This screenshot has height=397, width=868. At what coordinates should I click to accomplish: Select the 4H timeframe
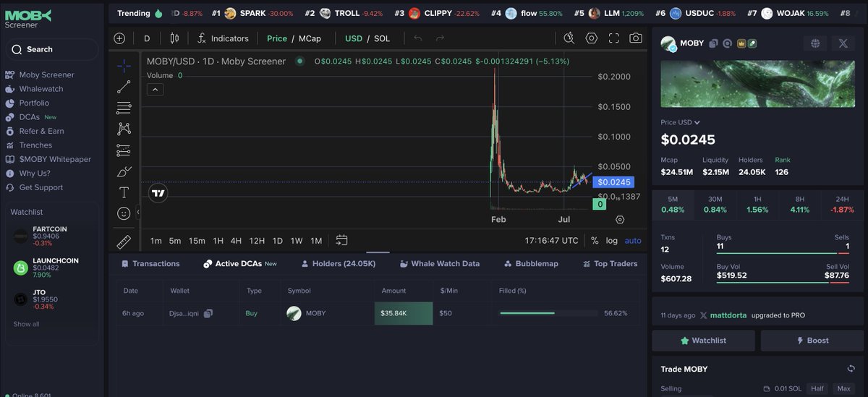pyautogui.click(x=236, y=241)
